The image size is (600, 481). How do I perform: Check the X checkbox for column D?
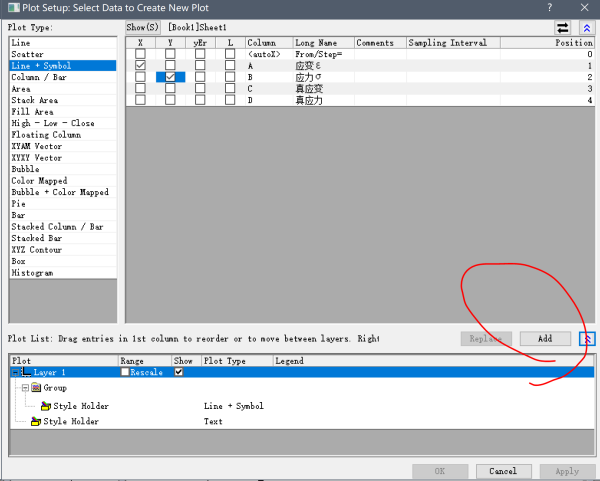click(x=140, y=100)
